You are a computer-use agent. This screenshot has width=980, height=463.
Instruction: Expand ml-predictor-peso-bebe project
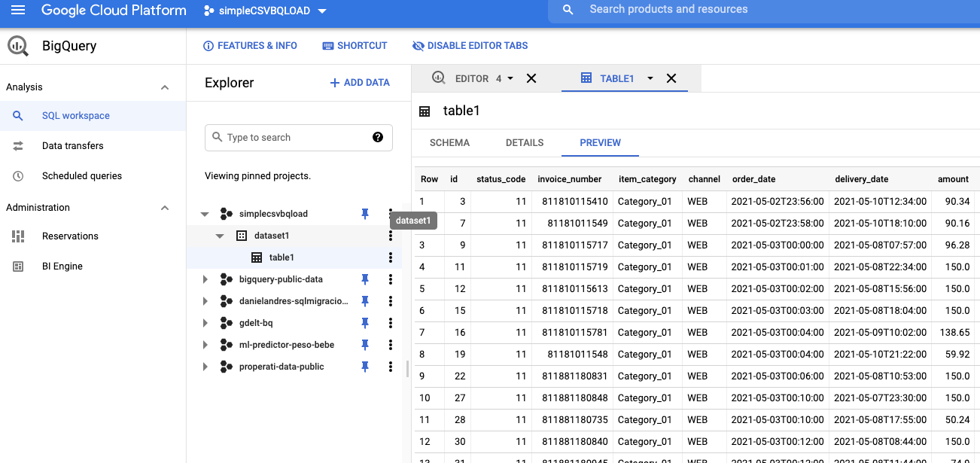tap(205, 345)
